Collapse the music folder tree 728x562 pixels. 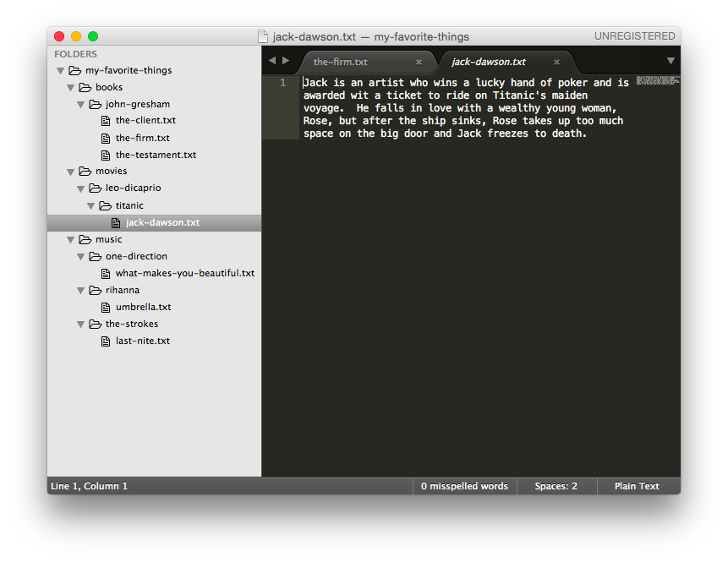click(71, 240)
